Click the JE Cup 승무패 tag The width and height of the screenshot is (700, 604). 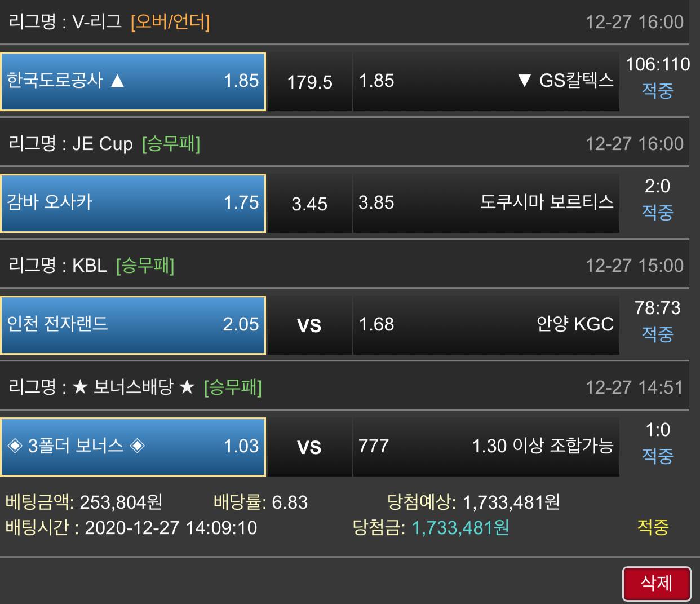tap(171, 144)
